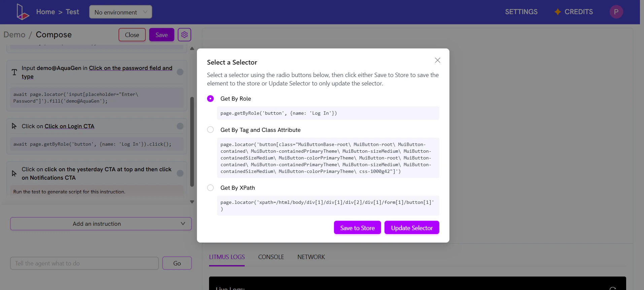The image size is (644, 290).
Task: Open SETTINGS in the top bar
Action: click(x=521, y=12)
